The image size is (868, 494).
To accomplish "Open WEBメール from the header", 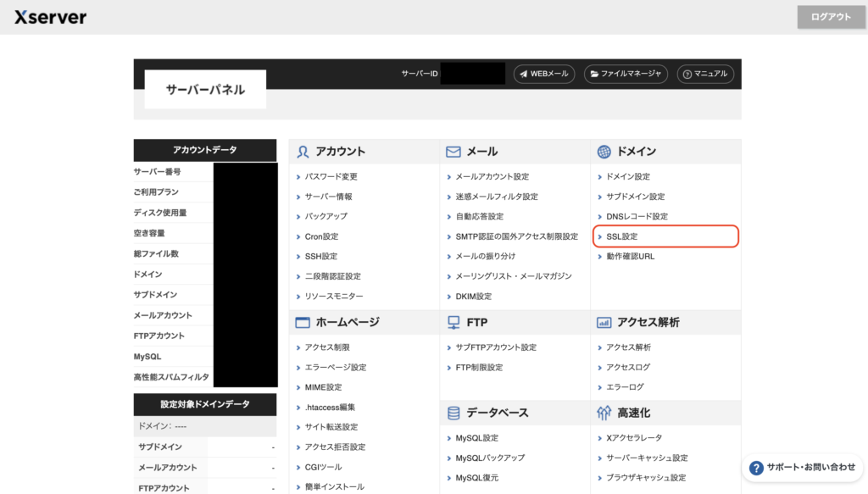I will 544,74.
